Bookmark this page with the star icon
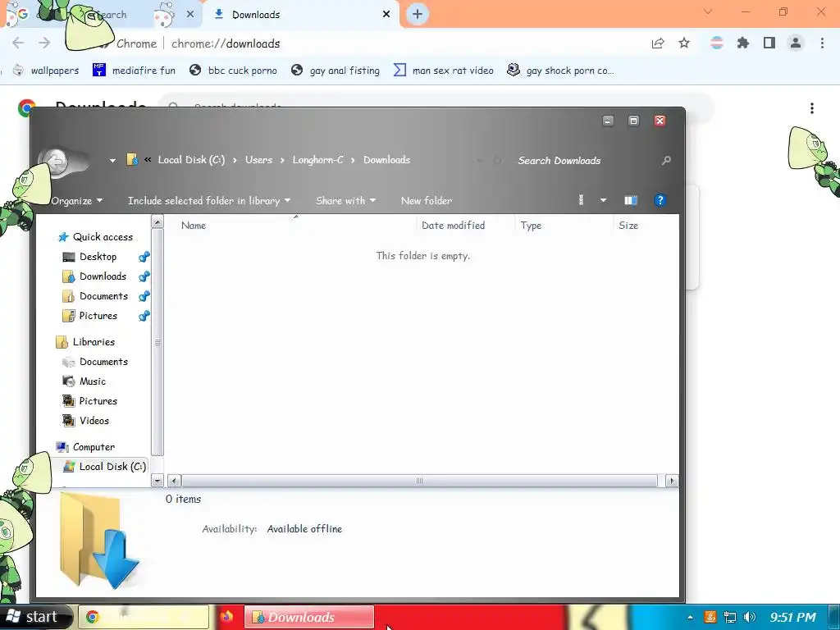The width and height of the screenshot is (840, 630). coord(684,43)
